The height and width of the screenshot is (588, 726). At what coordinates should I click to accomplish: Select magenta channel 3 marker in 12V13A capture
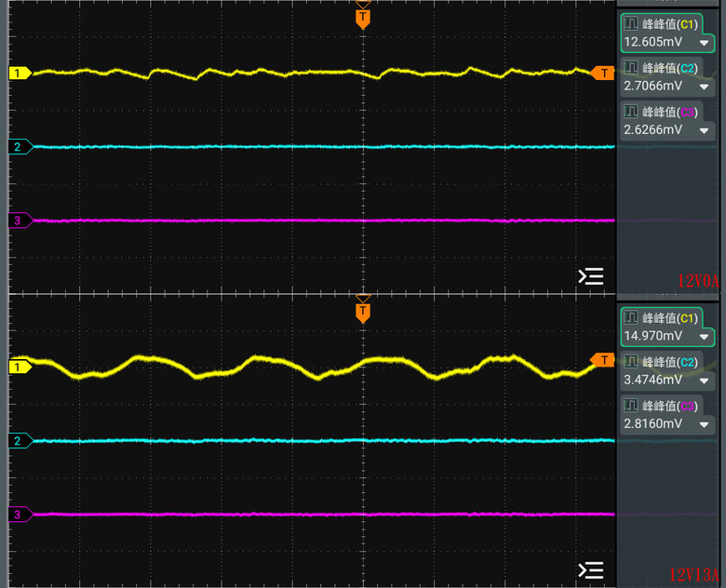click(20, 514)
